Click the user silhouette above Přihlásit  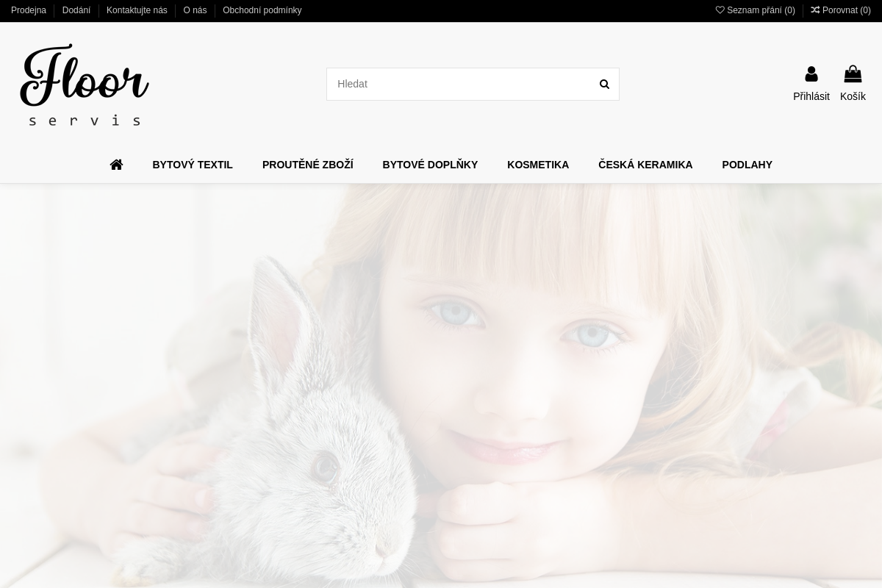click(x=811, y=73)
